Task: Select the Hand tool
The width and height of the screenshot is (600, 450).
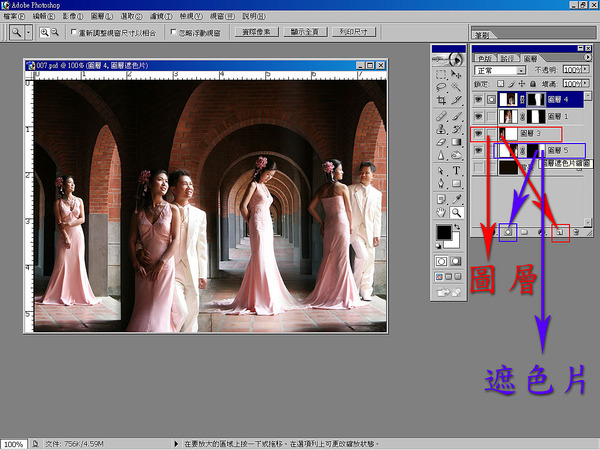Action: (x=441, y=212)
